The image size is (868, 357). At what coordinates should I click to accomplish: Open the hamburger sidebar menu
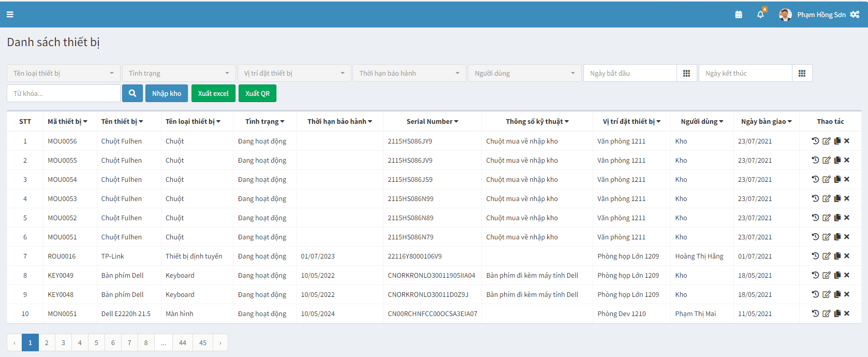click(10, 15)
